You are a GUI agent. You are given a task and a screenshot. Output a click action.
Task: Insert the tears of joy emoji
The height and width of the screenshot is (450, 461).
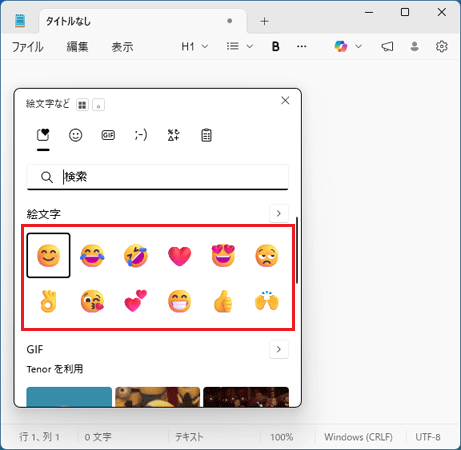click(92, 256)
